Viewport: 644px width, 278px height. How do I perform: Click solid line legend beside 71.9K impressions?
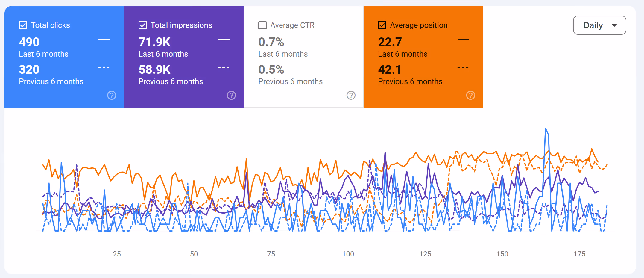click(224, 40)
